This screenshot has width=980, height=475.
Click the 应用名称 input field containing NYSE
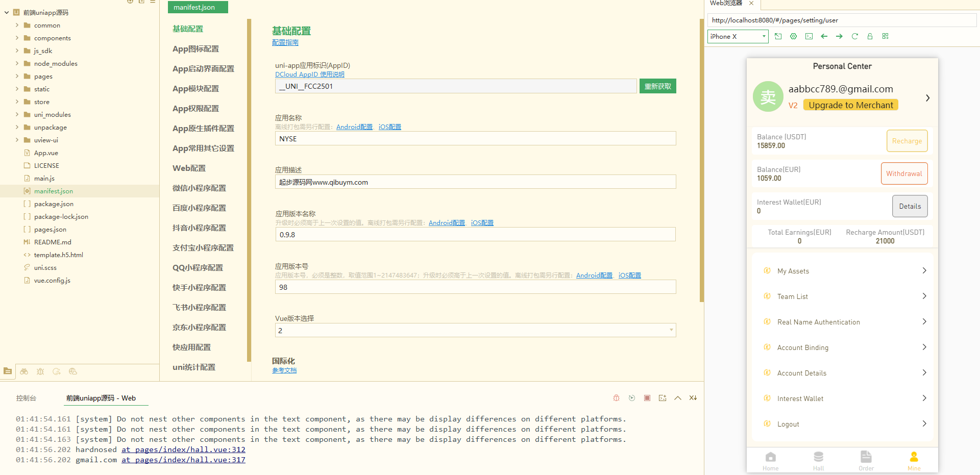tap(475, 139)
